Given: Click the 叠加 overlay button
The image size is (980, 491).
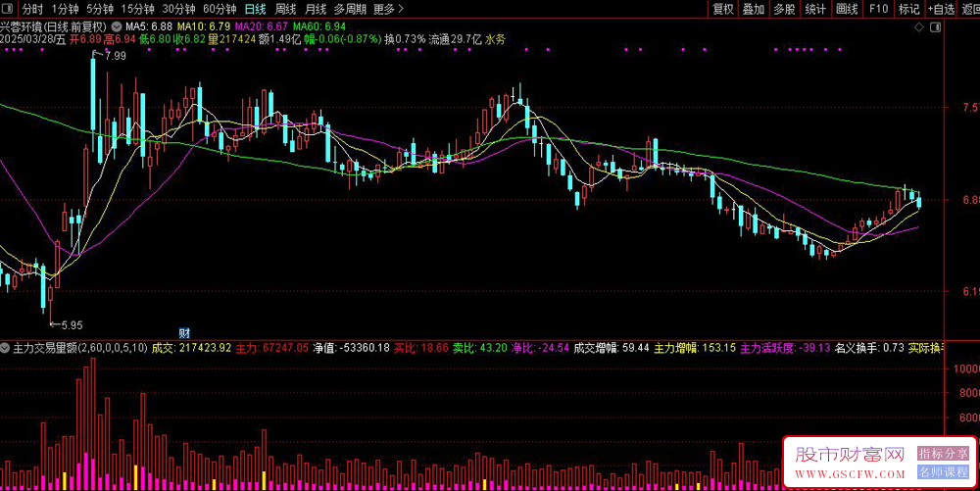Looking at the screenshot, I should [x=754, y=9].
